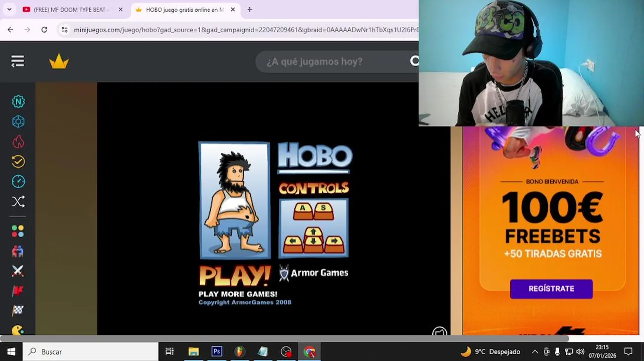Click the Pac-Man classic games icon

pos(18,330)
